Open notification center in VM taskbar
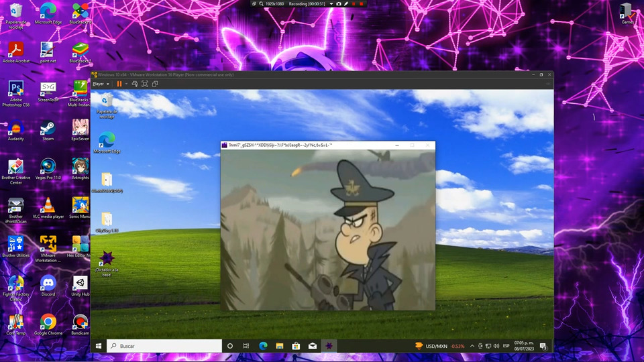 [x=543, y=346]
